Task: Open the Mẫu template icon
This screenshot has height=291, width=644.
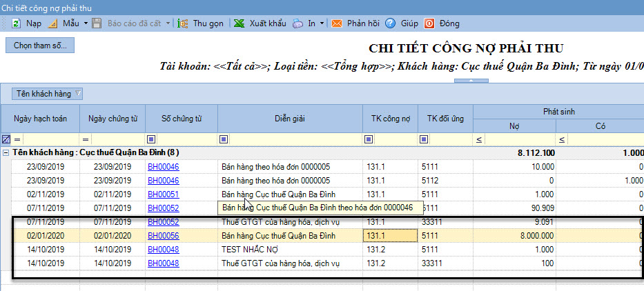Action: [53, 23]
